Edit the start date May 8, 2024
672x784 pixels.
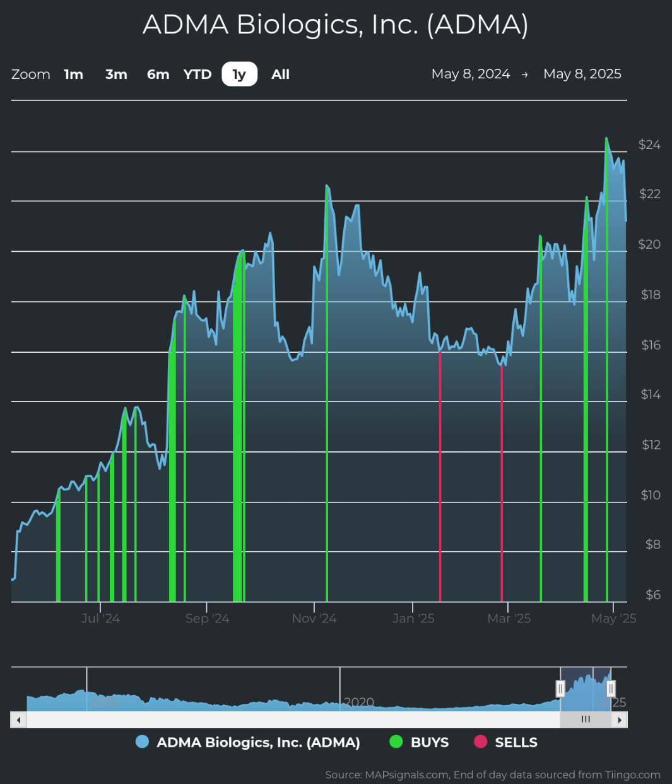point(471,74)
